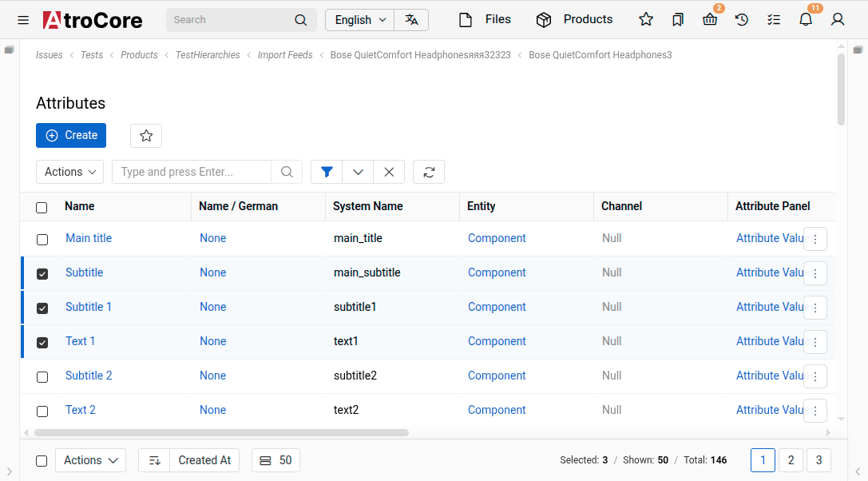Go to Issues breadcrumb
868x481 pixels.
50,55
